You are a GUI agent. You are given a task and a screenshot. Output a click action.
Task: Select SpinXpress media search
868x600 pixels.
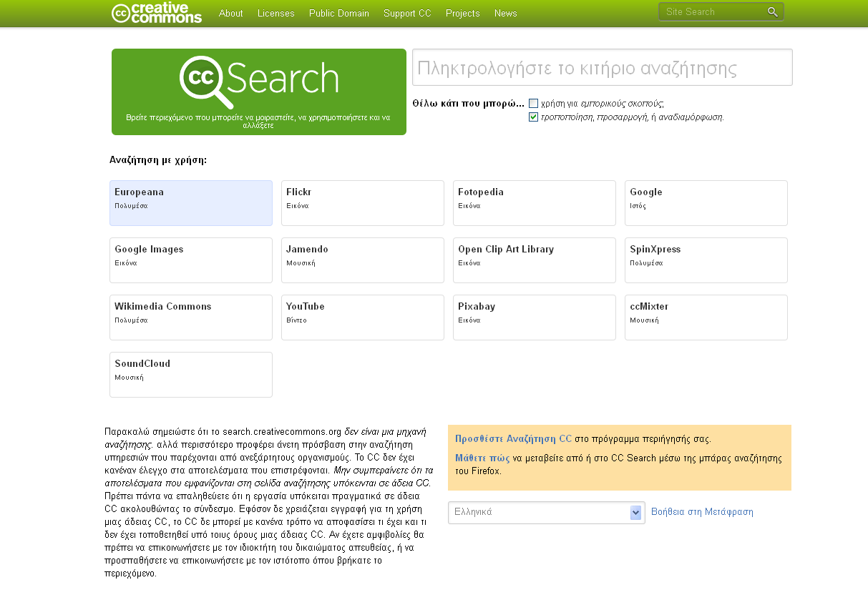pos(706,260)
